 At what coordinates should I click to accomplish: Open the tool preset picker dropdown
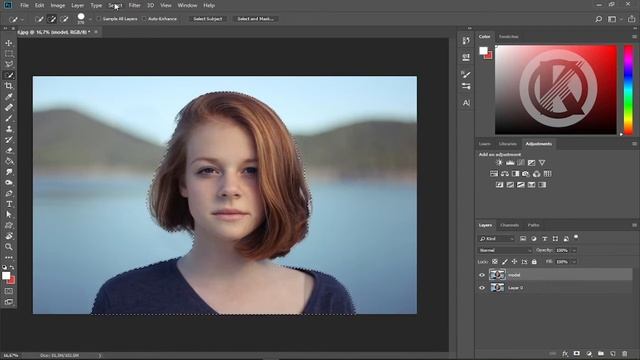coord(22,19)
